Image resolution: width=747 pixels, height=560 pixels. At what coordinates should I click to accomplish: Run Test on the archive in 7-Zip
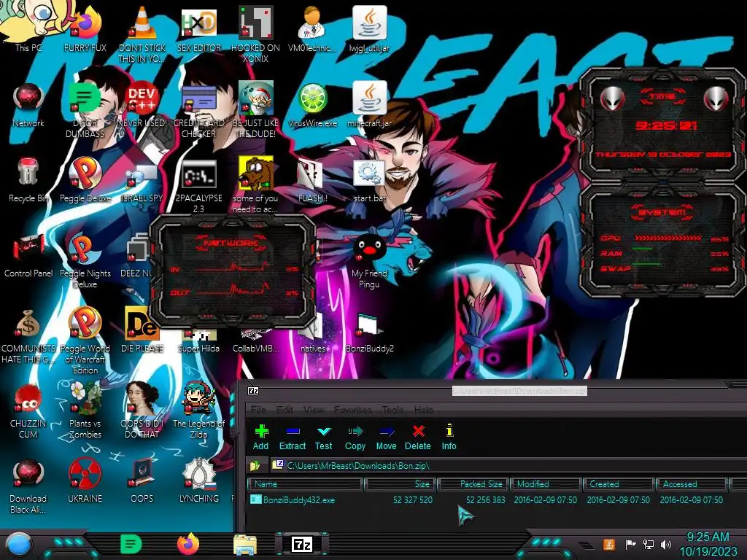323,437
